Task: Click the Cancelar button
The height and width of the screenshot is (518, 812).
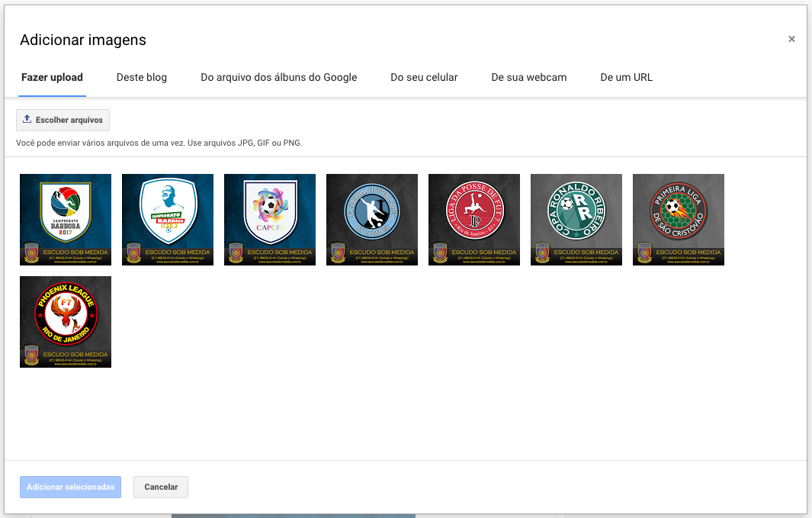Action: pyautogui.click(x=161, y=487)
